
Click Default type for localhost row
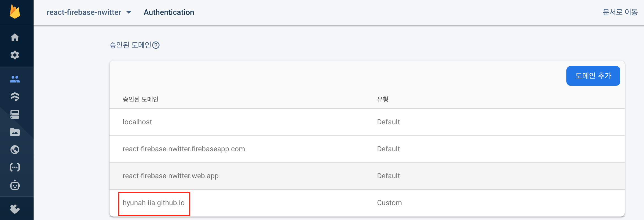(x=388, y=122)
